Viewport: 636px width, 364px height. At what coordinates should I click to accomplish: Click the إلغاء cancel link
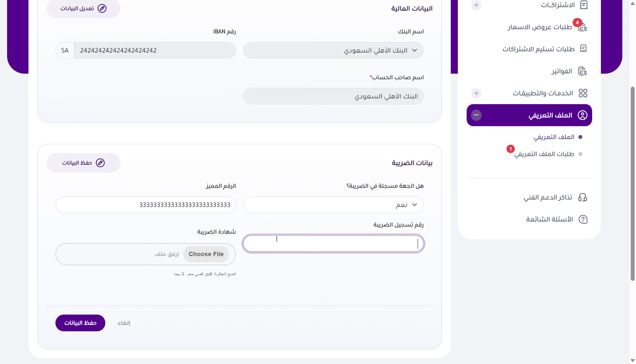(x=124, y=323)
